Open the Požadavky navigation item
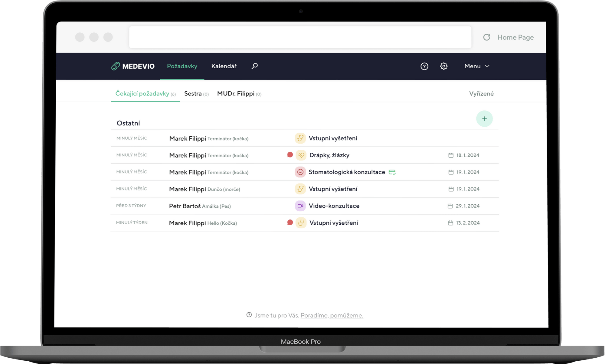Image resolution: width=605 pixels, height=364 pixels. point(182,66)
